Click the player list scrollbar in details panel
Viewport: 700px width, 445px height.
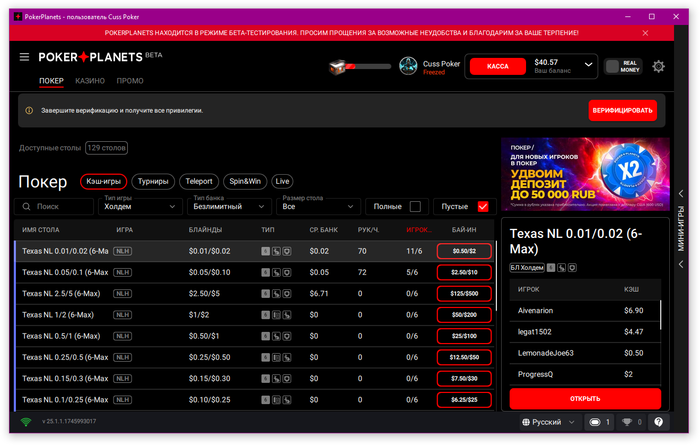coord(660,315)
